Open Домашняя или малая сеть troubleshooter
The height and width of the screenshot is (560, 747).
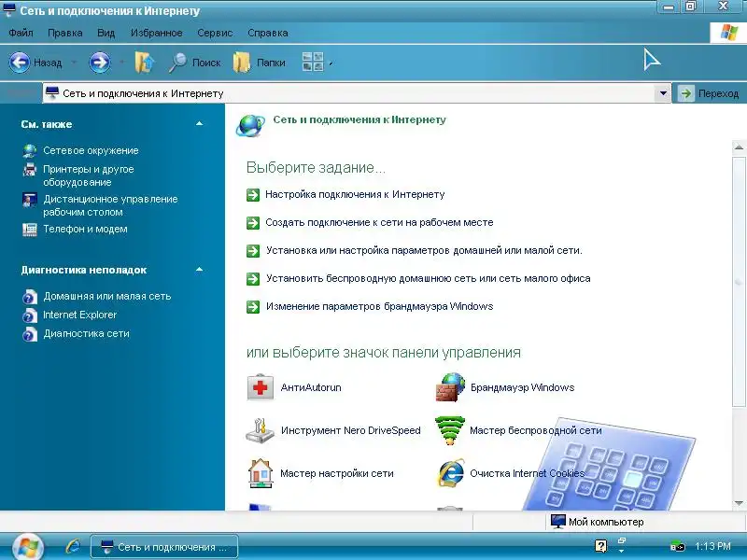(x=107, y=296)
